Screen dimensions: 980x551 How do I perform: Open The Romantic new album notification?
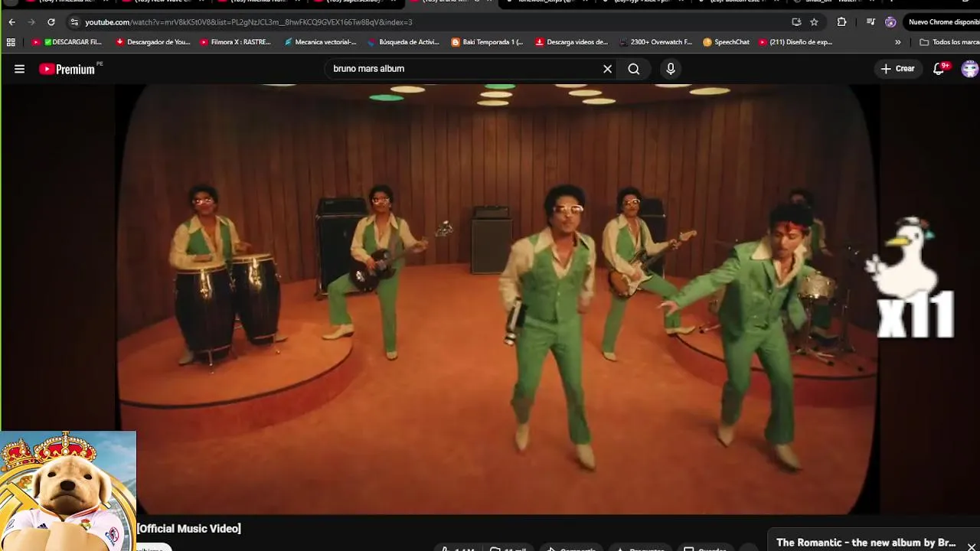click(x=866, y=543)
